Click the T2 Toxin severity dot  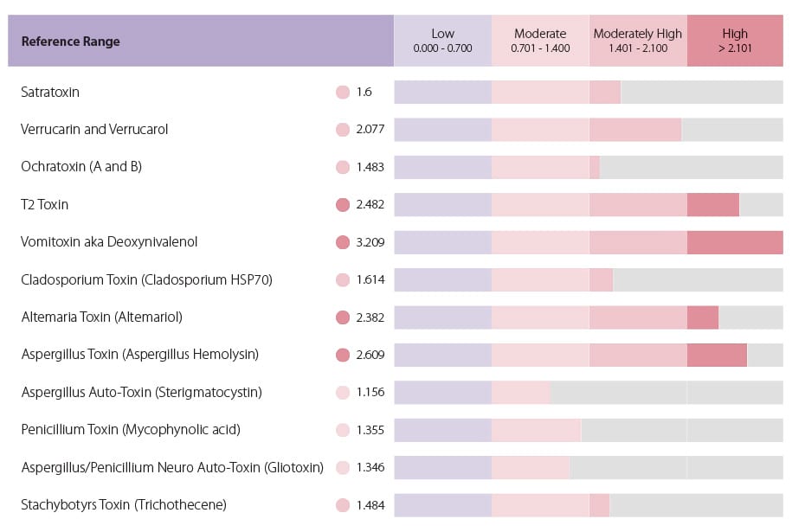(x=342, y=205)
